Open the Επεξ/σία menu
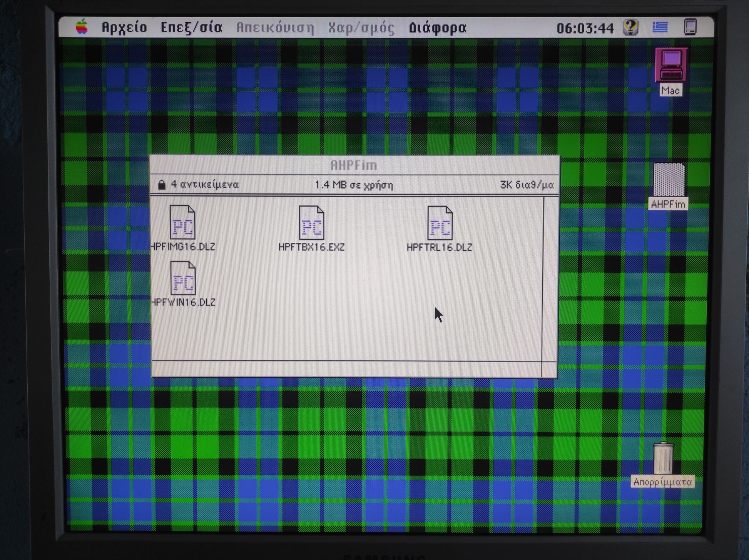 pyautogui.click(x=191, y=27)
